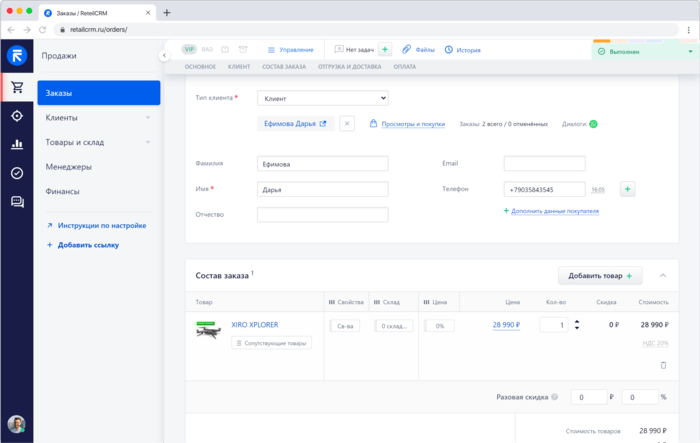Open Файлы attachments

pos(419,50)
